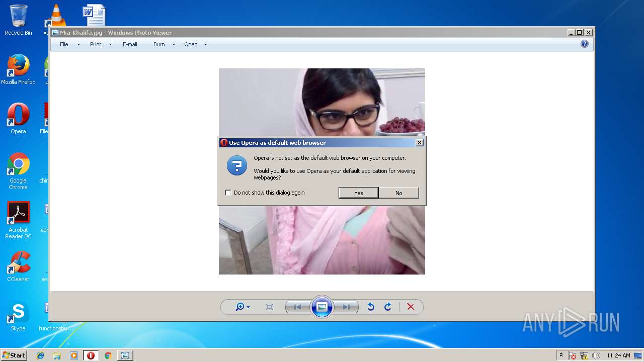Image resolution: width=644 pixels, height=362 pixels.
Task: Click Yes to set Opera as default
Action: pyautogui.click(x=358, y=193)
